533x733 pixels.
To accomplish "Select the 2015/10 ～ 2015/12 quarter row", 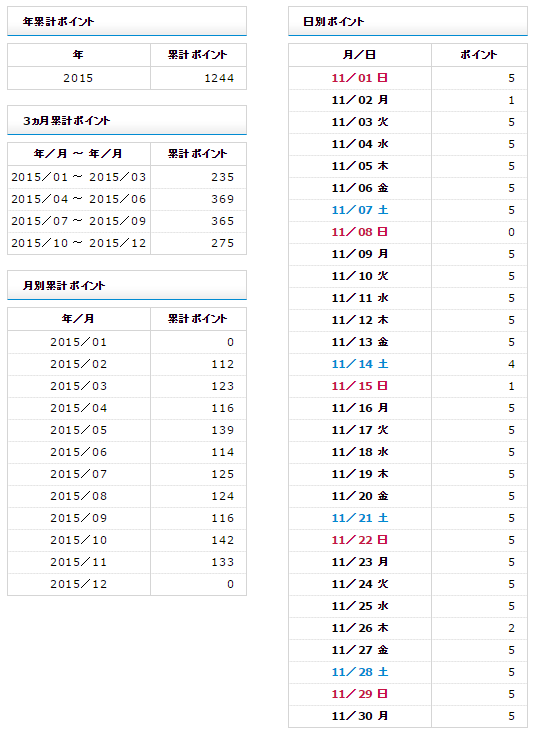I will (x=127, y=243).
